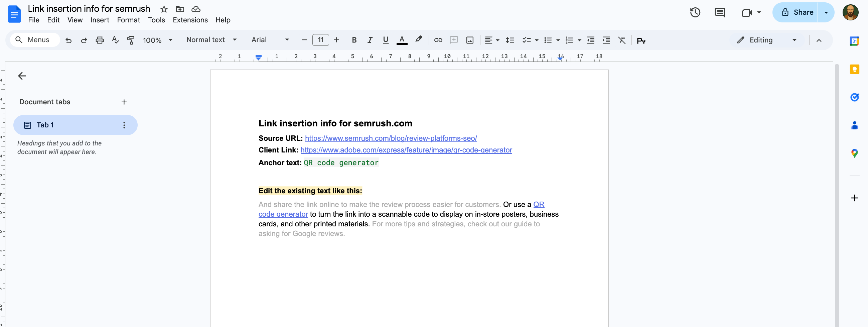The height and width of the screenshot is (327, 868).
Task: Run the spelling and grammar check
Action: click(x=115, y=40)
